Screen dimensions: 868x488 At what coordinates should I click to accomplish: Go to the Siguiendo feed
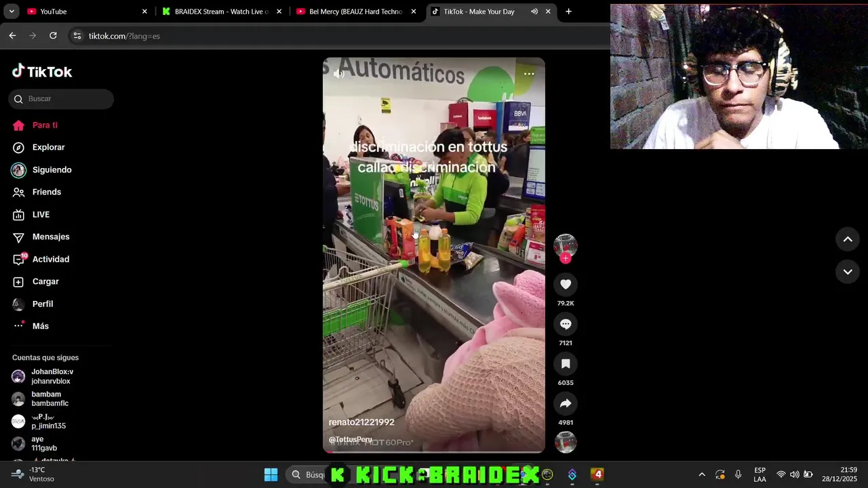click(52, 170)
